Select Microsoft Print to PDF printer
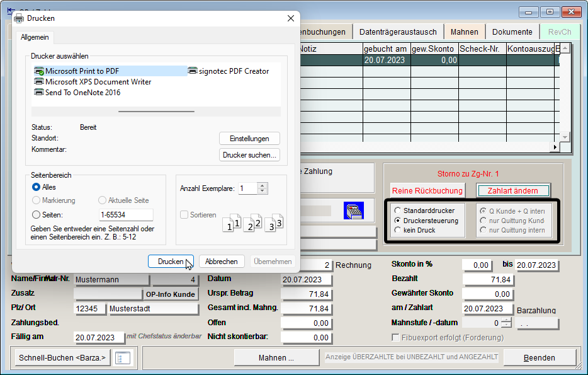The height and width of the screenshot is (375, 588). (x=110, y=71)
